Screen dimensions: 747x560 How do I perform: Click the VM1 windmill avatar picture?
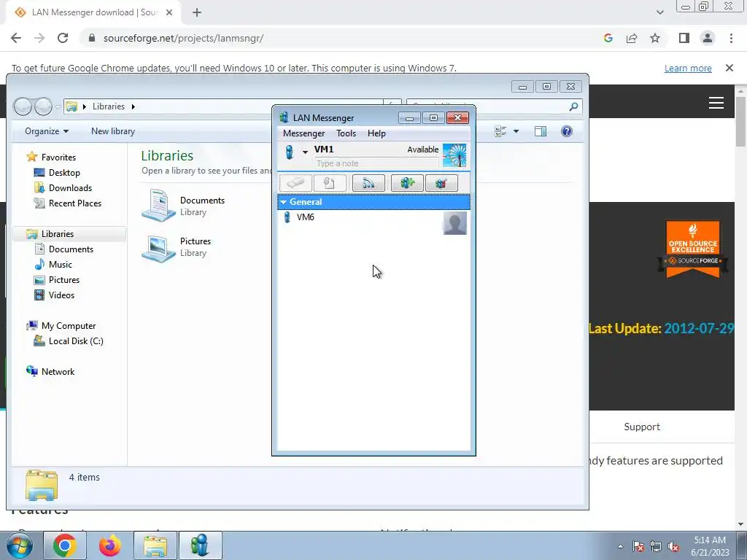[454, 155]
